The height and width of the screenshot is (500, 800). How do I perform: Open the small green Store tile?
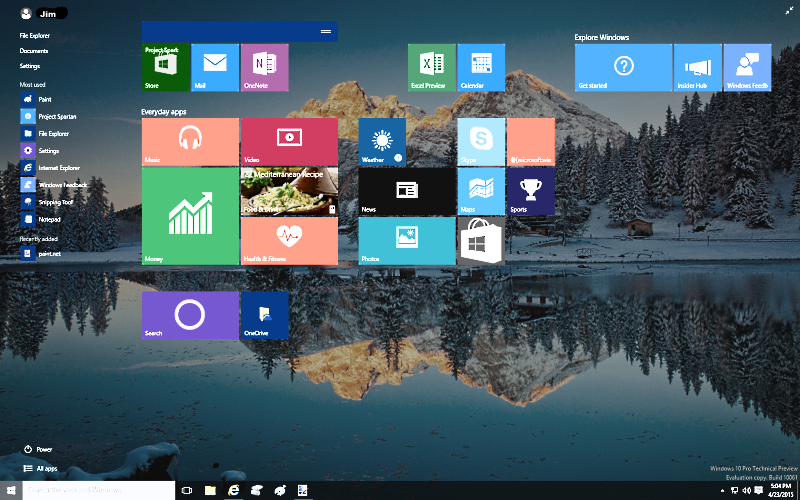click(166, 67)
